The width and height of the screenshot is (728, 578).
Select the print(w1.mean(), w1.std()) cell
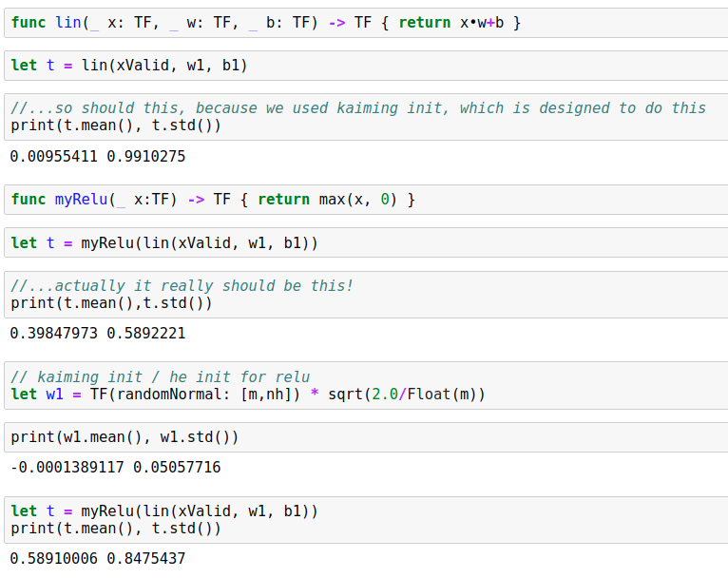click(366, 437)
